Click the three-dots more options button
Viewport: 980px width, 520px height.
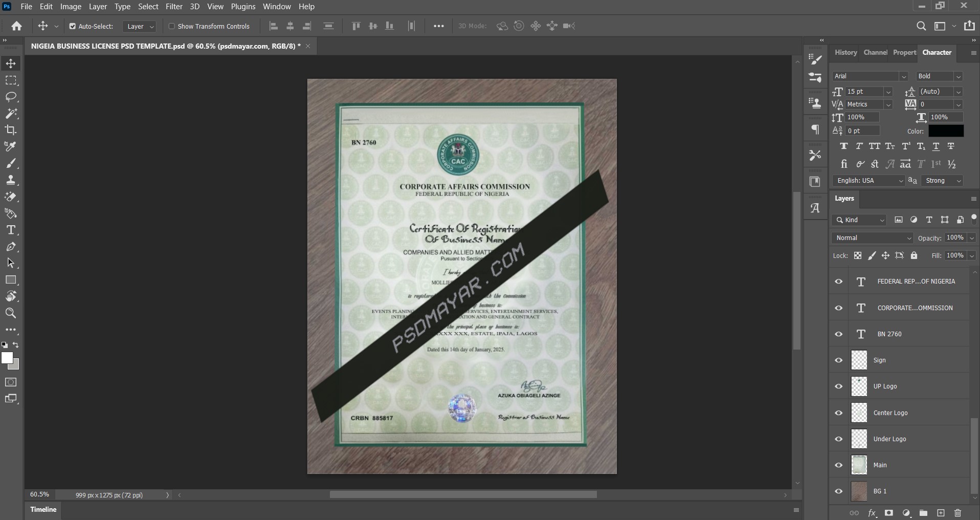[439, 26]
